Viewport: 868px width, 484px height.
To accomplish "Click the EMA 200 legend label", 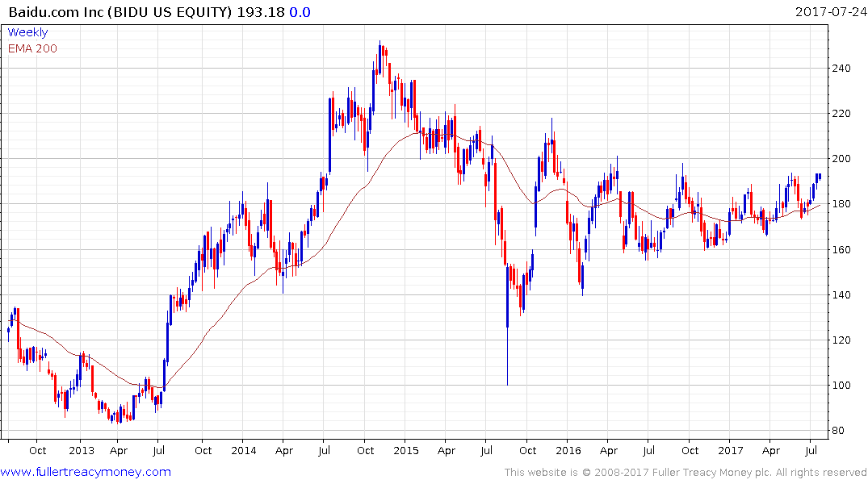I will tap(32, 48).
